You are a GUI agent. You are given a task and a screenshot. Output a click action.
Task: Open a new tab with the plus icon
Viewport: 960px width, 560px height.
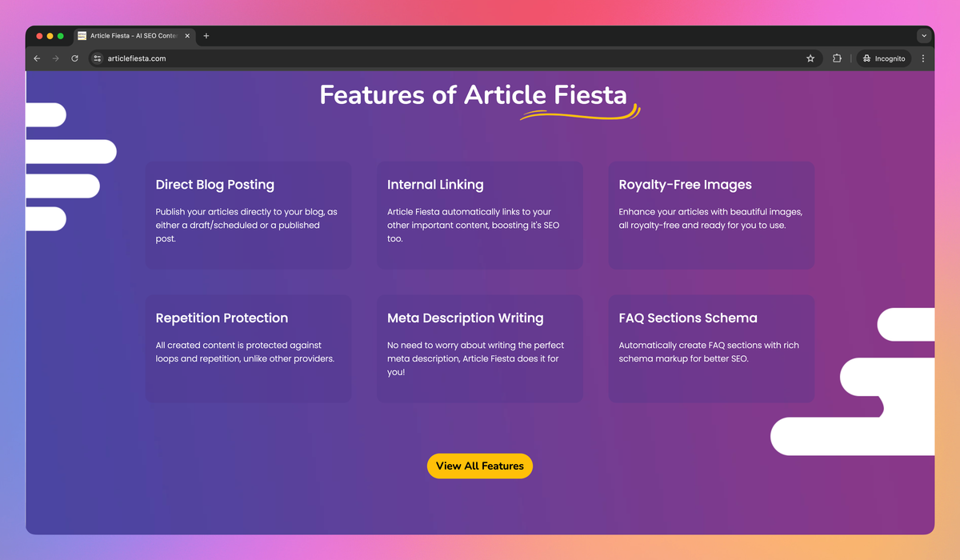pos(206,36)
